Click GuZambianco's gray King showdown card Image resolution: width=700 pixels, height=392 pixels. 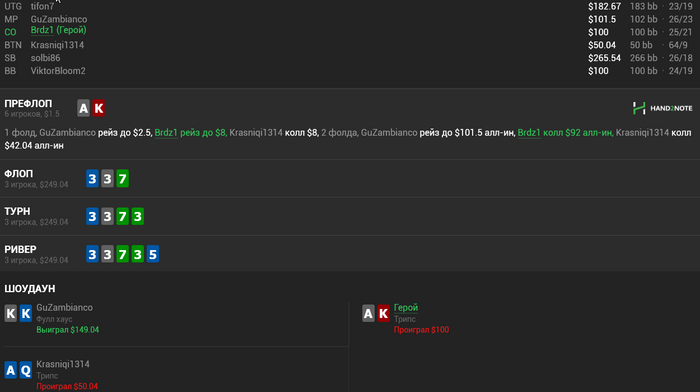tap(11, 313)
